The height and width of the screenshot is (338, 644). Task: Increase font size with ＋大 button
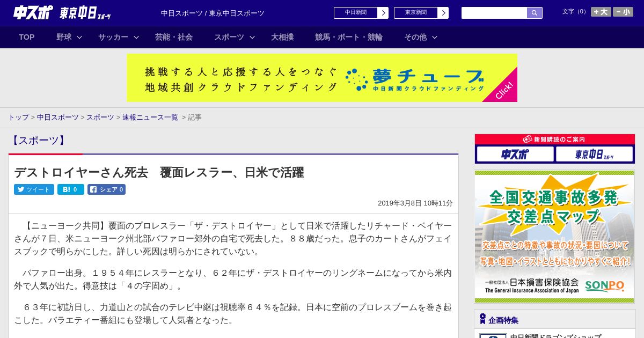coord(601,12)
